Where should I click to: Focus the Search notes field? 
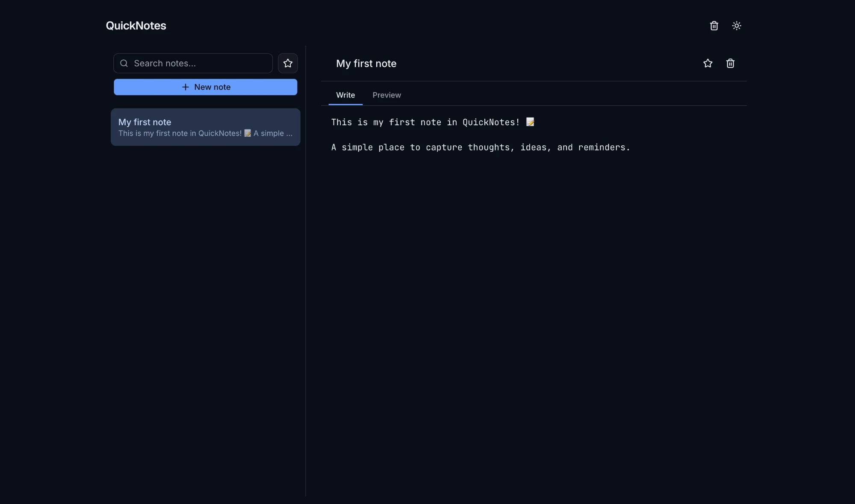click(x=193, y=63)
